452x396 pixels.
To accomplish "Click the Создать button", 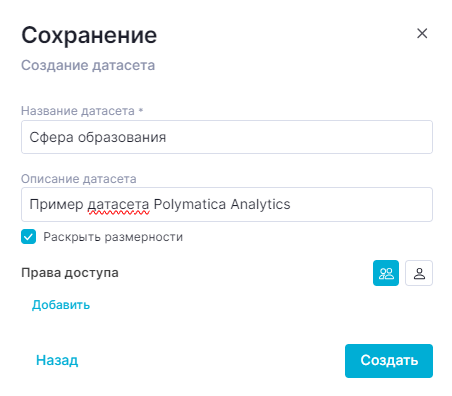I will click(389, 361).
